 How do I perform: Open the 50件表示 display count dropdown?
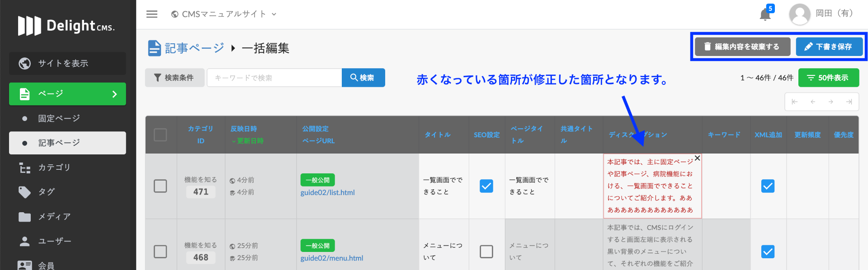828,78
